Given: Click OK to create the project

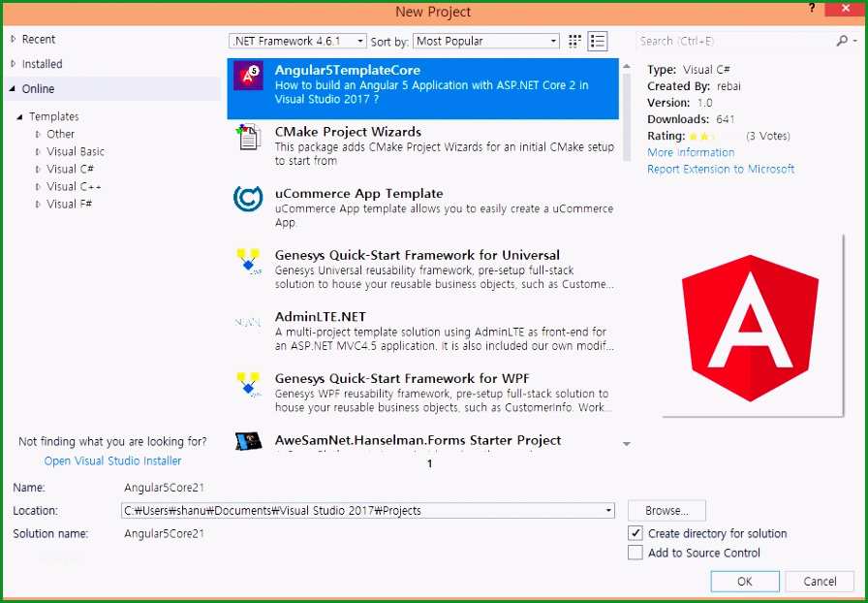Looking at the screenshot, I should (745, 582).
